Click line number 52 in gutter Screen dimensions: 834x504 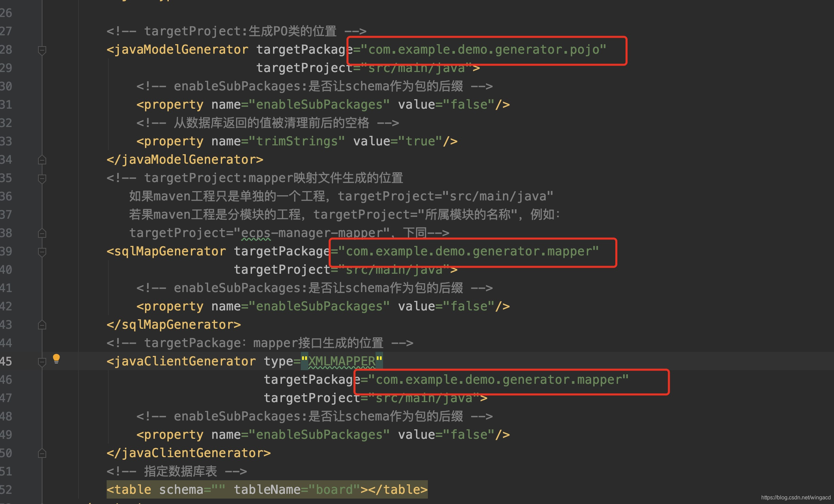[x=6, y=490]
